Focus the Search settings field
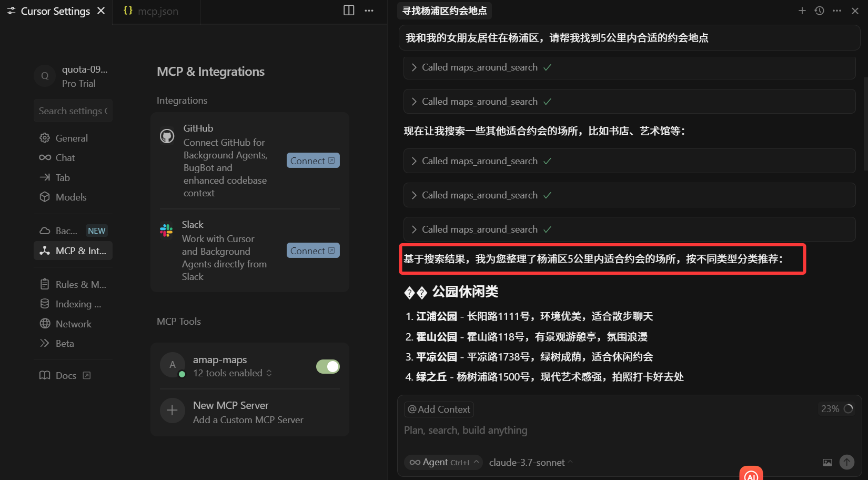Image resolution: width=868 pixels, height=480 pixels. (73, 111)
